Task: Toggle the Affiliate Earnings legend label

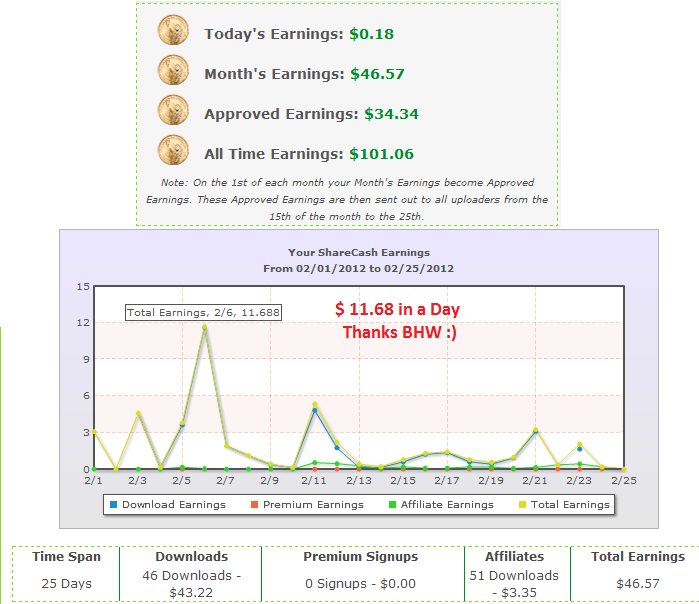Action: [x=447, y=505]
